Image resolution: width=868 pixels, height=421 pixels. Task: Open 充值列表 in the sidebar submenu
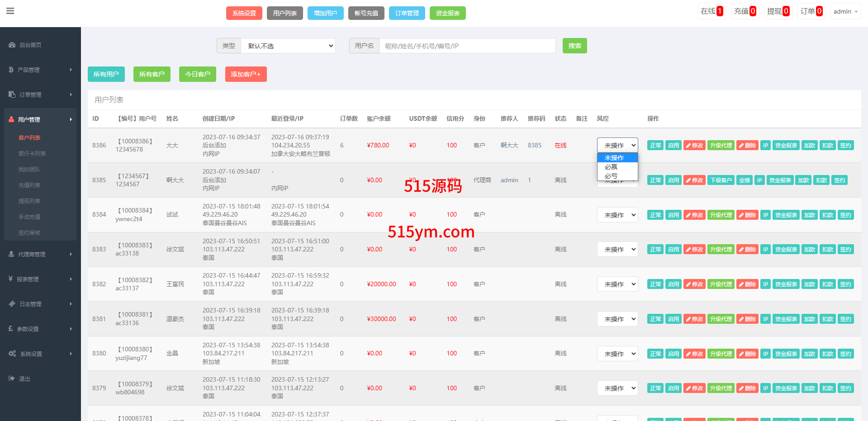[29, 185]
